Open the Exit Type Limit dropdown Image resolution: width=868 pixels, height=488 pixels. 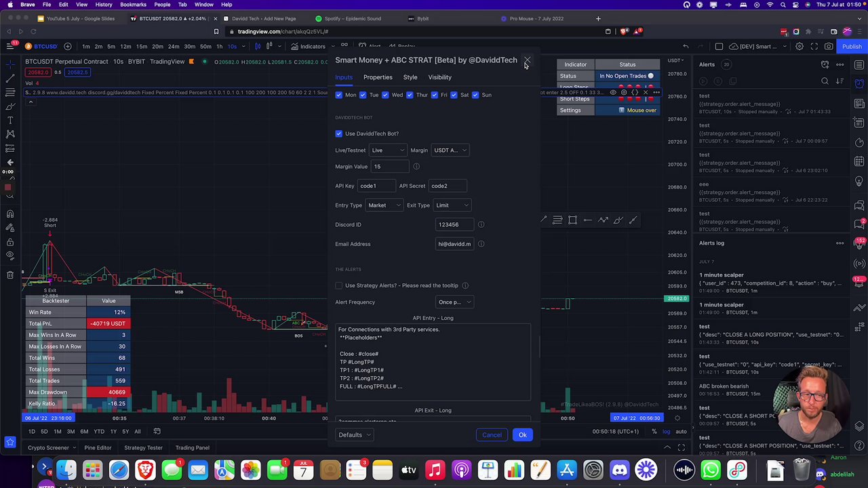pos(452,205)
